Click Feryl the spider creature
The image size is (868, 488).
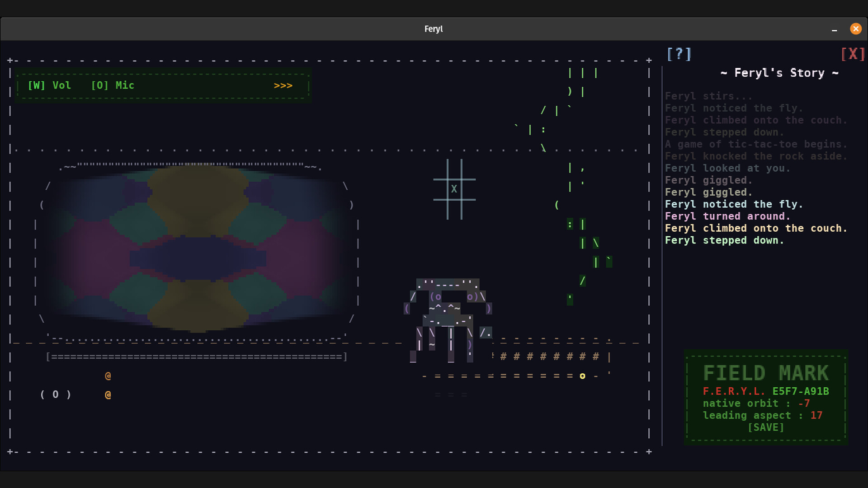448,312
